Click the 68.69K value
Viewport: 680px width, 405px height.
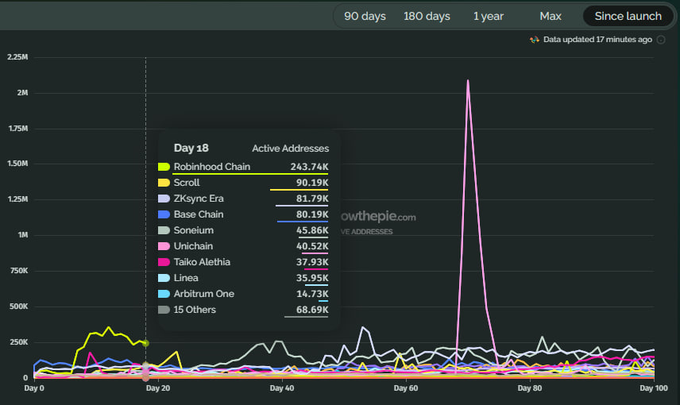(x=312, y=310)
